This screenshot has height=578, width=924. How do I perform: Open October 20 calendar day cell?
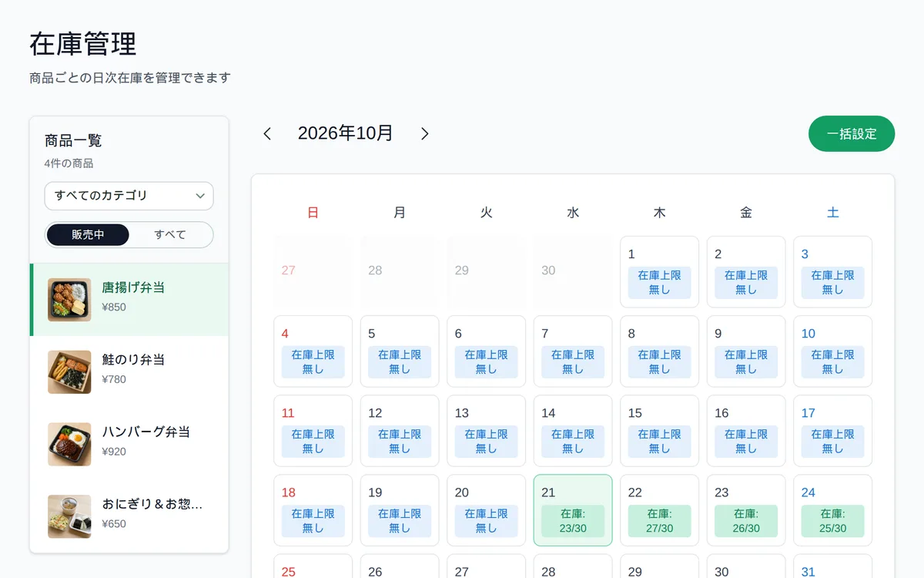click(487, 510)
